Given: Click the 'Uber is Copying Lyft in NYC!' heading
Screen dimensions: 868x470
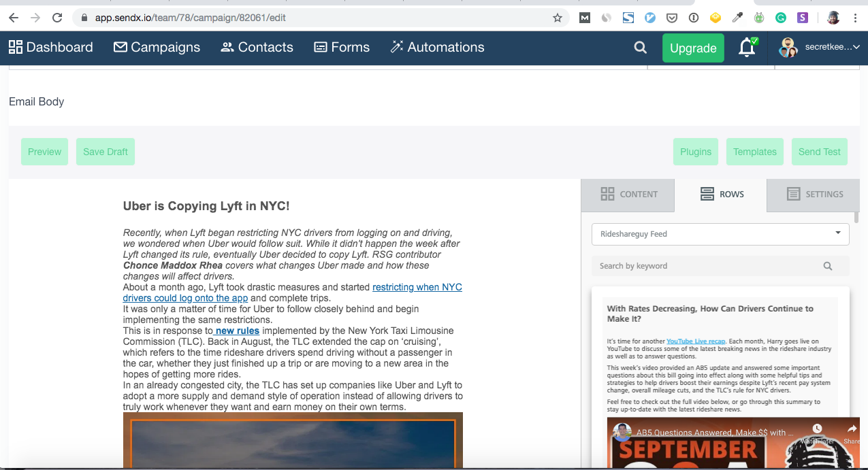Looking at the screenshot, I should coord(206,206).
